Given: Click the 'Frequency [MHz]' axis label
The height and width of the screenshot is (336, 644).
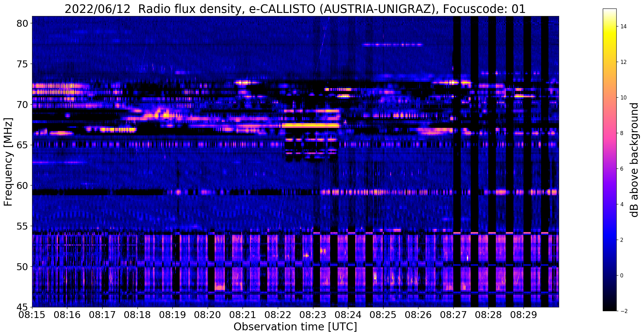Looking at the screenshot, I should pyautogui.click(x=8, y=162).
